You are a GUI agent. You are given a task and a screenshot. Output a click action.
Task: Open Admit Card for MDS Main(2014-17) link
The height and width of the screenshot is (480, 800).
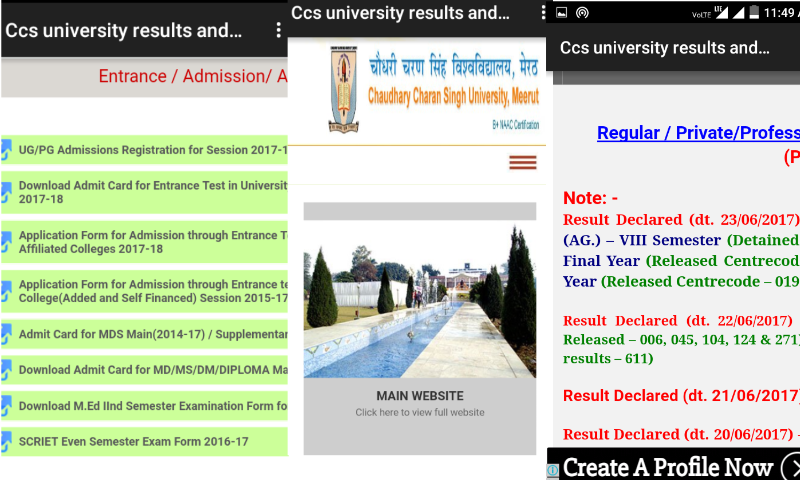point(144,334)
